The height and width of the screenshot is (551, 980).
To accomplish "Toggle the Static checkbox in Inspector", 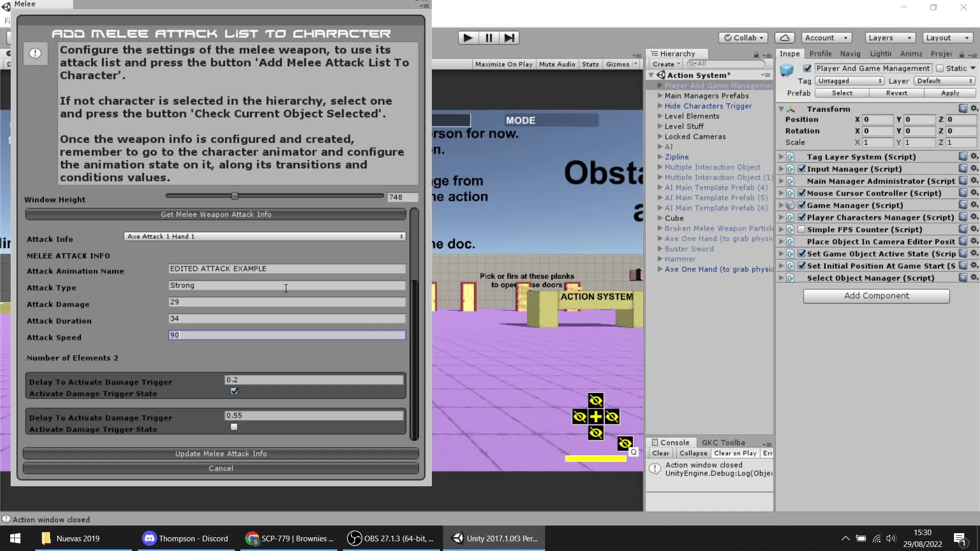I will (940, 68).
